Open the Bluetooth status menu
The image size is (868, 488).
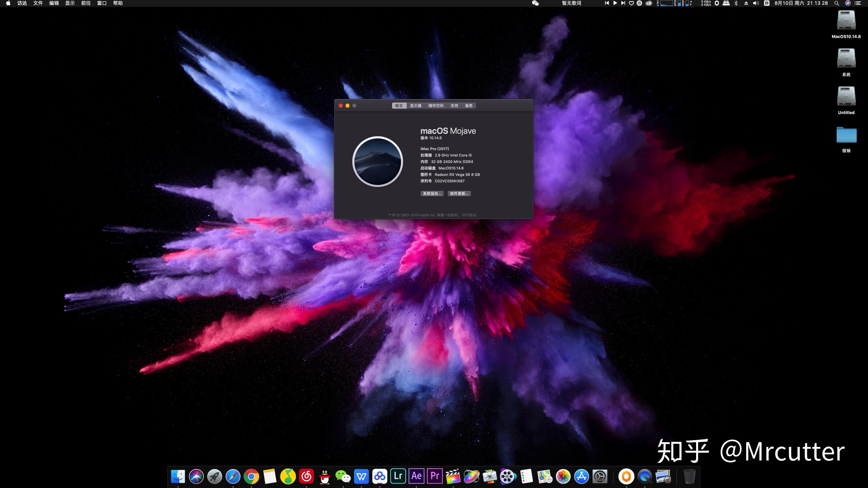point(736,3)
